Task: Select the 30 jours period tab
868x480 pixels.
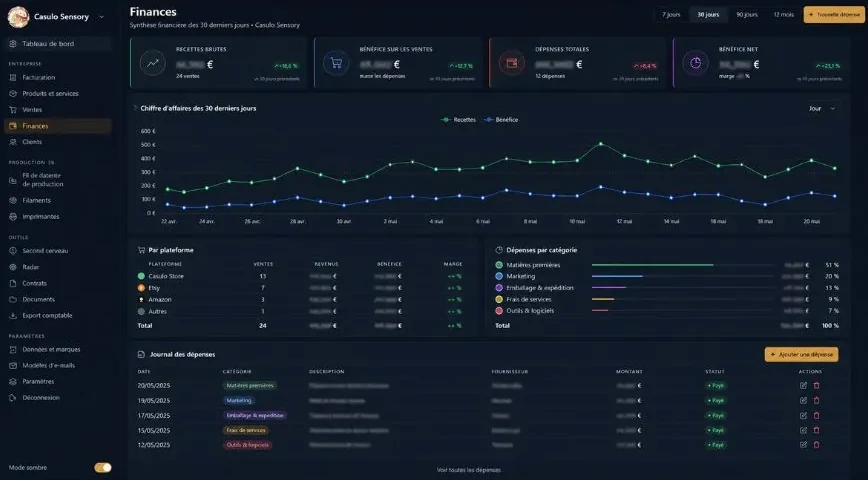Action: pos(708,14)
